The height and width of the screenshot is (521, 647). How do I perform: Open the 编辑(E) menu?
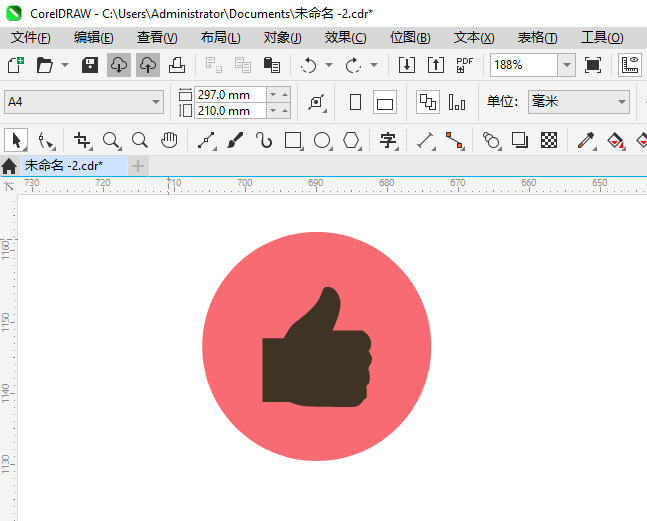94,38
